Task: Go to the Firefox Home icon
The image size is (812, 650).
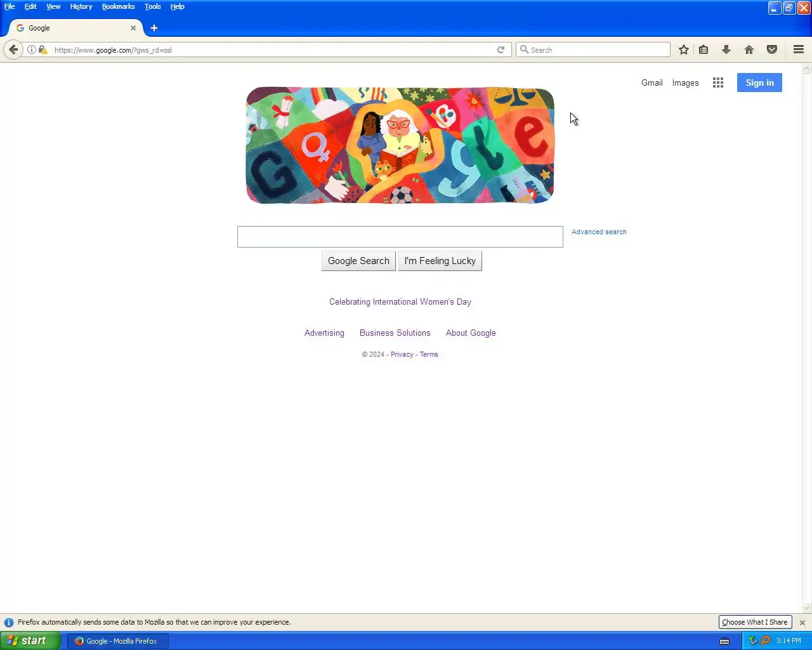Action: [749, 50]
